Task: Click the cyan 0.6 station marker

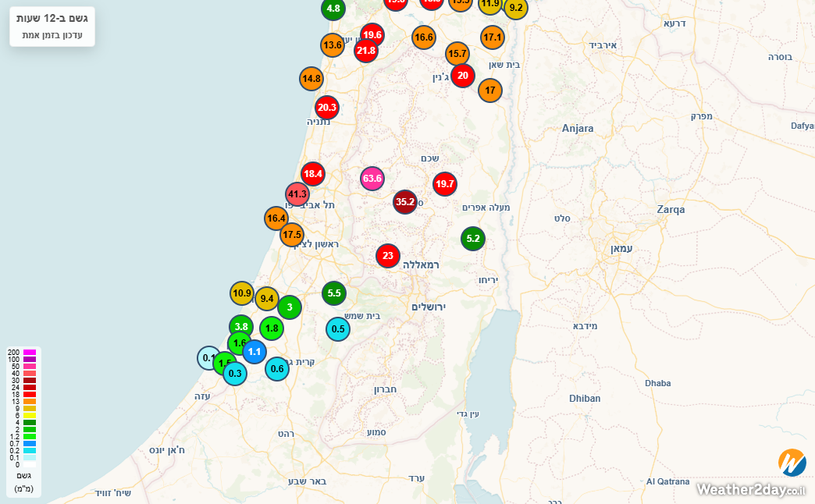Action: click(x=277, y=369)
